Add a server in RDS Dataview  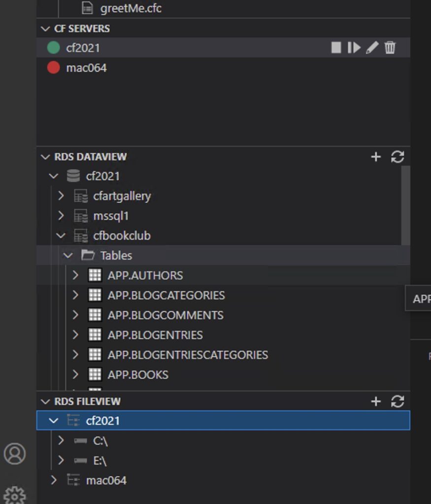[376, 157]
